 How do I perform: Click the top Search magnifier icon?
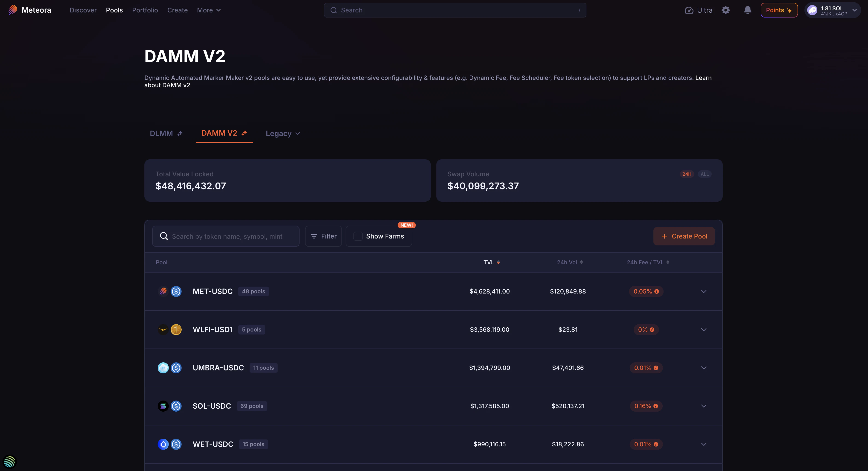pos(334,10)
